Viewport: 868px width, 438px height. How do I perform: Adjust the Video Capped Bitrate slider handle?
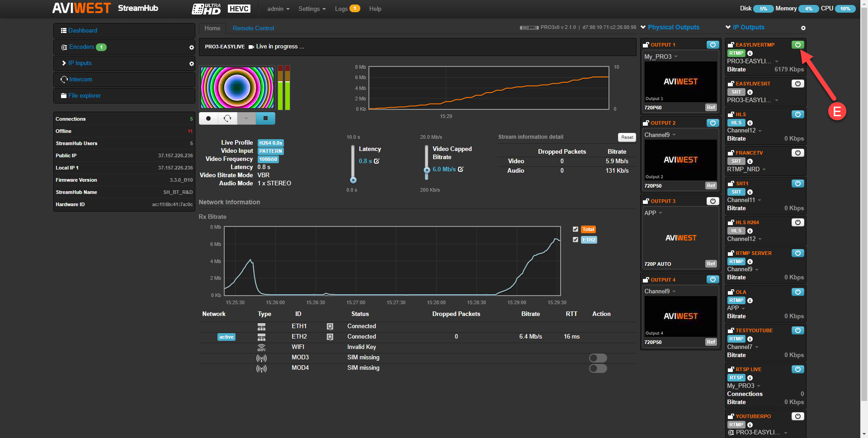click(x=426, y=170)
